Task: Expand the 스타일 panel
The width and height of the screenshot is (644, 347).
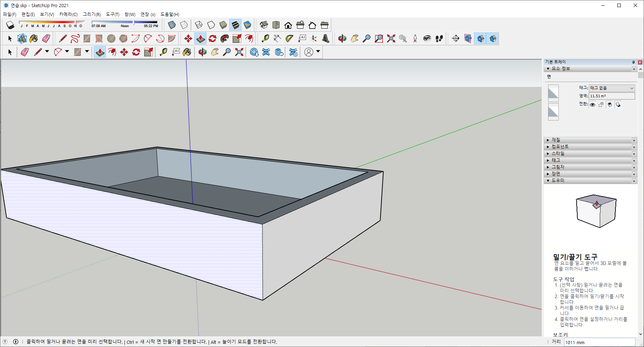Action: point(590,154)
